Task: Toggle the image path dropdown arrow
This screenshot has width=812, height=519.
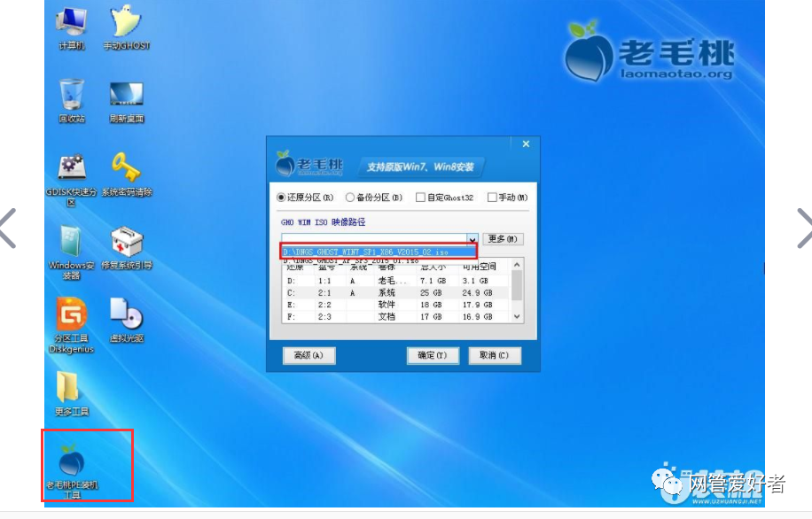Action: (x=472, y=239)
